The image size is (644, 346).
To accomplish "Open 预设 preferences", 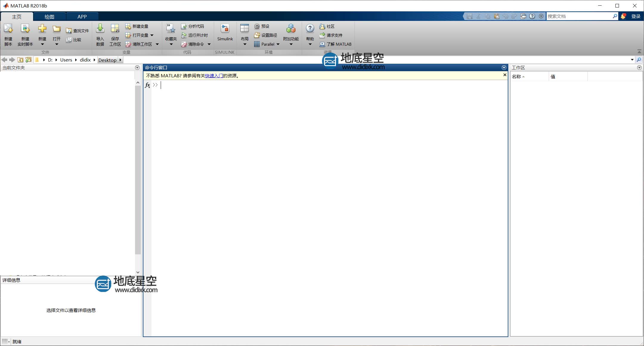I will click(262, 26).
